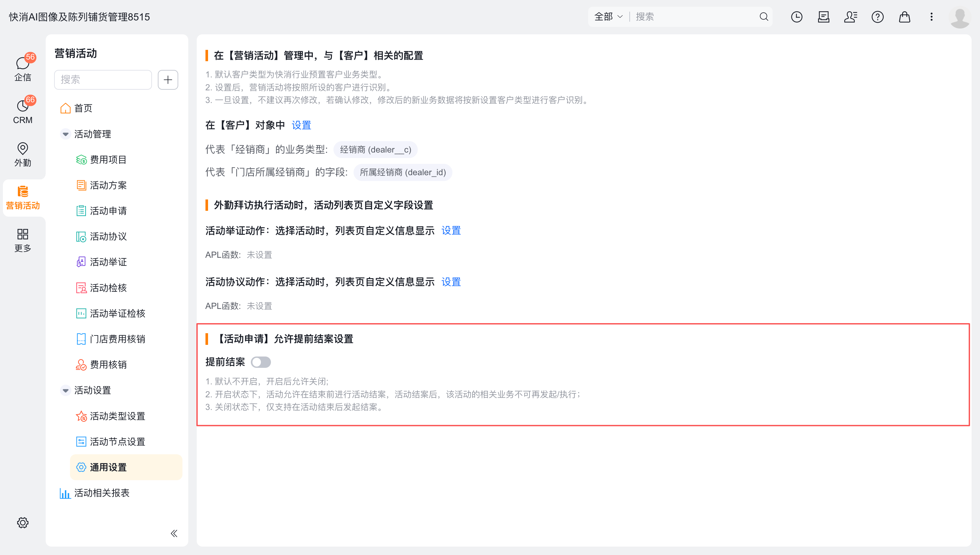Viewport: 980px width, 555px height.
Task: Select the 营销活动 sidebar icon
Action: tap(22, 198)
